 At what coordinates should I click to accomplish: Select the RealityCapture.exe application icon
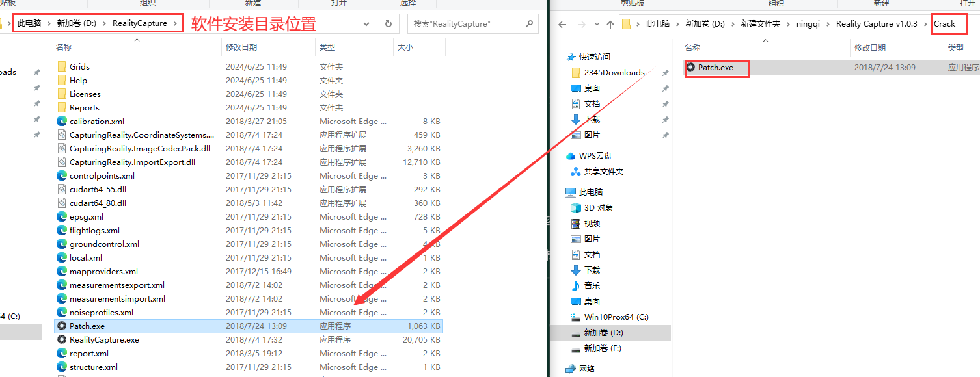click(62, 339)
